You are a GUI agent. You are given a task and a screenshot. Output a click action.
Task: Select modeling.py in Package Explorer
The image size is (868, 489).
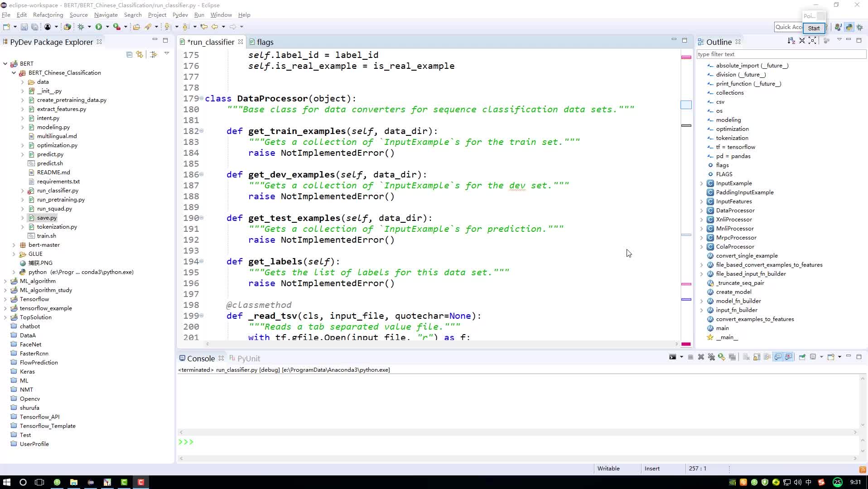click(53, 127)
